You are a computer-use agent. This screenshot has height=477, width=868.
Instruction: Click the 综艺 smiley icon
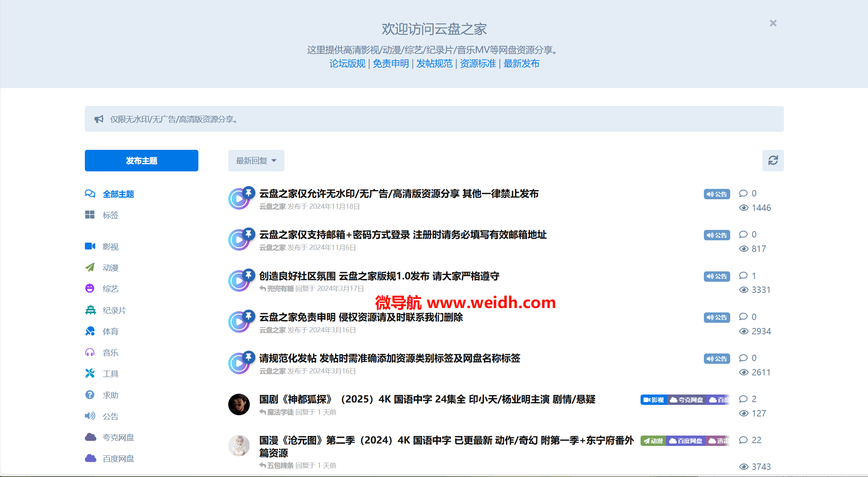tap(90, 289)
